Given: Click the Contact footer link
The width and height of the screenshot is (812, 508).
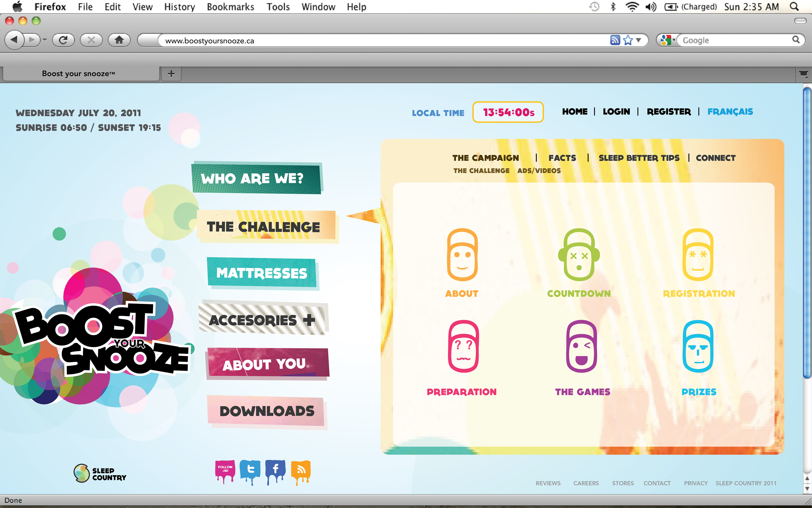Looking at the screenshot, I should tap(657, 483).
